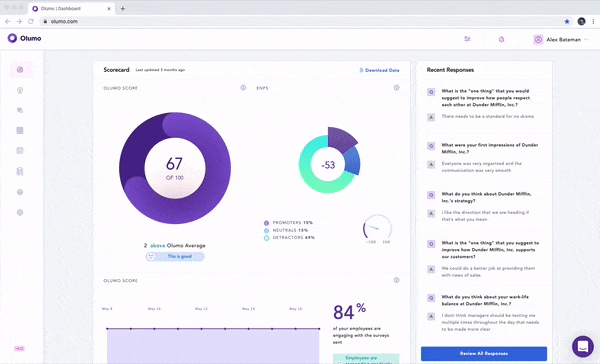Click the notifications bell icon
The image size is (600, 364).
[501, 39]
